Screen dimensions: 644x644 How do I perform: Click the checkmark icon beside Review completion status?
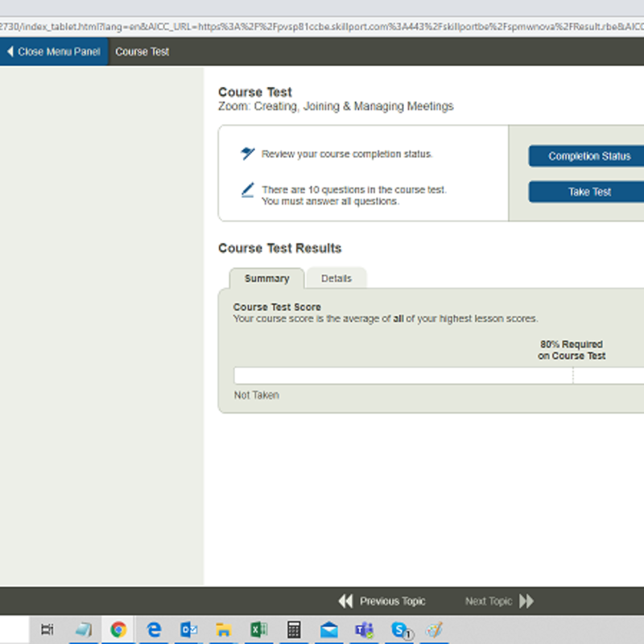tap(247, 154)
